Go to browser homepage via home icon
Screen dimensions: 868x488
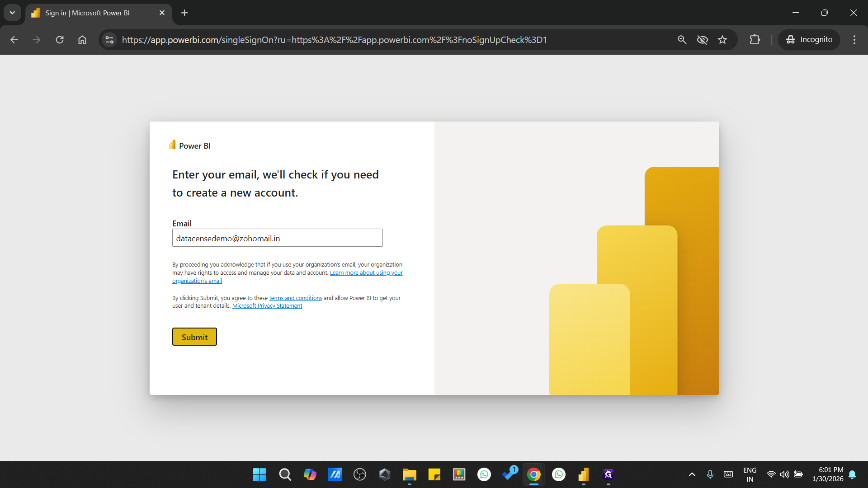(x=82, y=40)
